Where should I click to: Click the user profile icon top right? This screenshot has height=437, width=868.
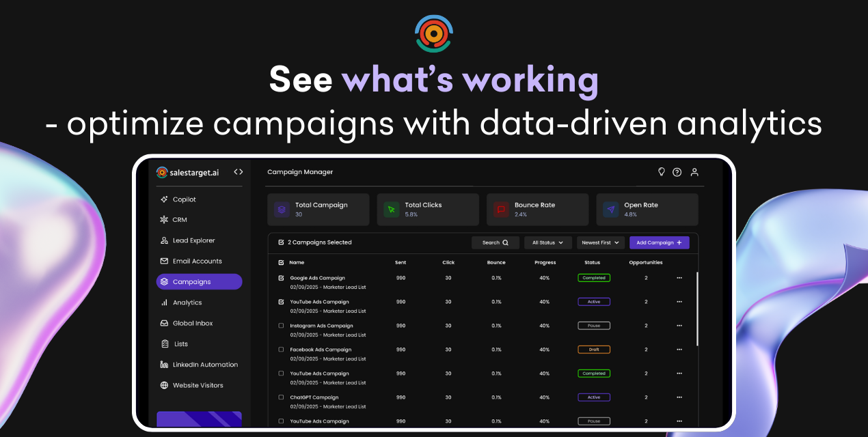pyautogui.click(x=694, y=171)
